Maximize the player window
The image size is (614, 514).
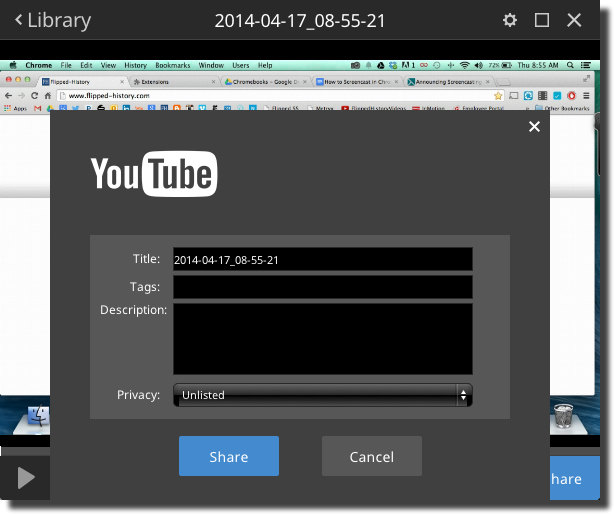coord(542,20)
